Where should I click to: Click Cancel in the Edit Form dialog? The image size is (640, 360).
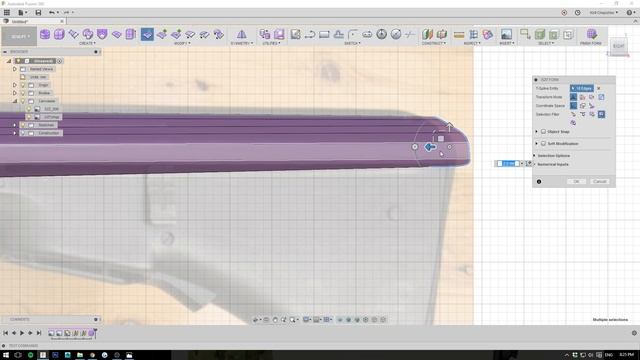[x=599, y=181]
